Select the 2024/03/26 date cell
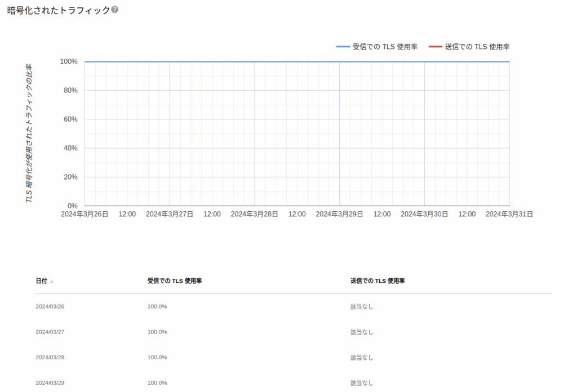The width and height of the screenshot is (577, 392). pyautogui.click(x=50, y=306)
